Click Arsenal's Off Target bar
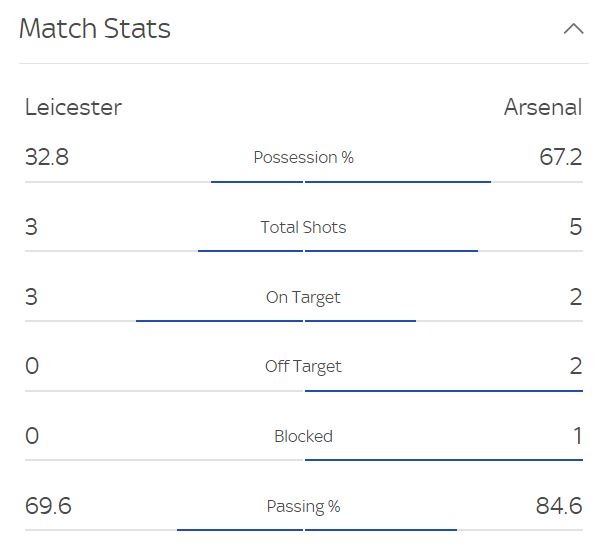This screenshot has width=607, height=544. click(444, 391)
